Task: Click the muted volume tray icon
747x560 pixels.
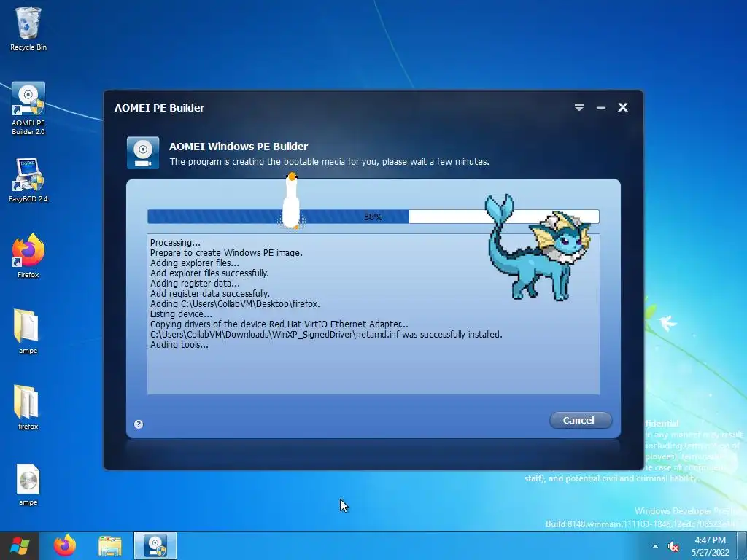Action: [x=673, y=546]
